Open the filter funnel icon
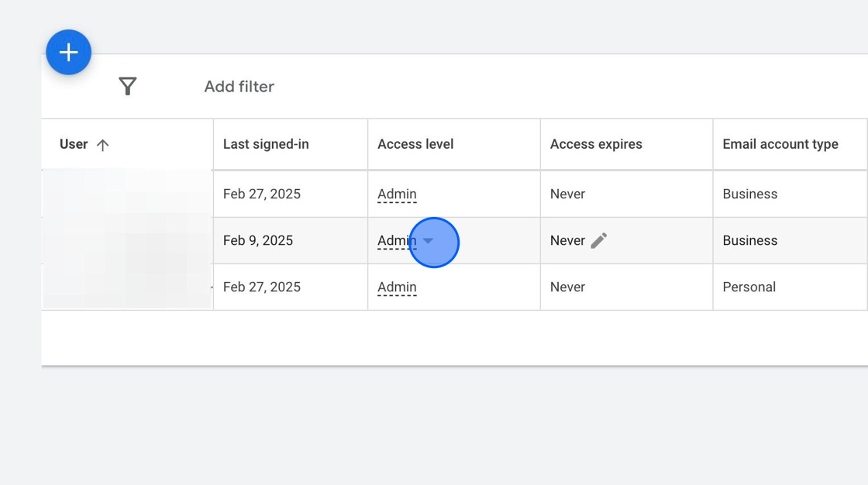Viewport: 868px width, 485px height. point(127,86)
